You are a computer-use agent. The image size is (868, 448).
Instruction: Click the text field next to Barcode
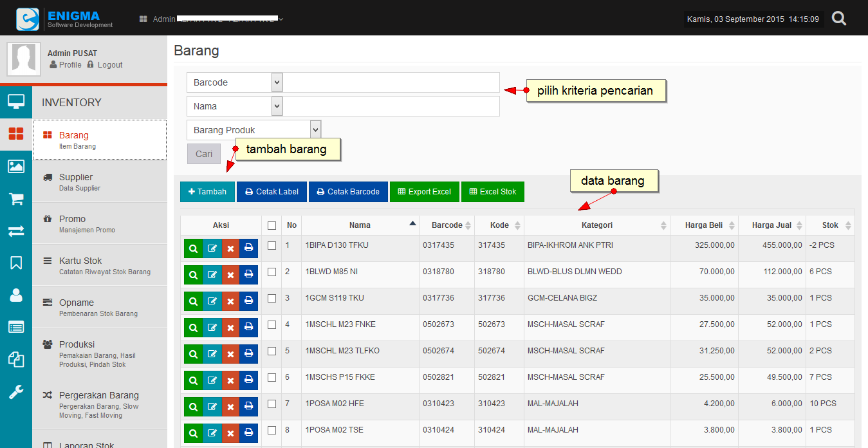pyautogui.click(x=391, y=82)
